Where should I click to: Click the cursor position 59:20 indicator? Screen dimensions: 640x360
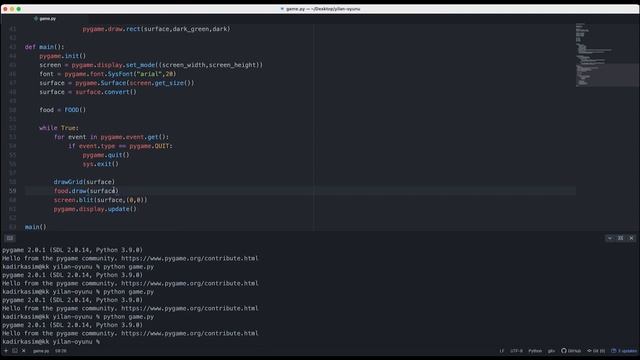(61, 351)
